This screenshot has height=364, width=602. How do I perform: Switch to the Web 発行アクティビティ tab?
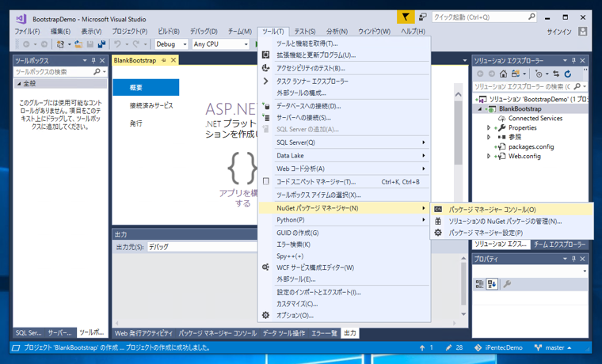(x=143, y=333)
